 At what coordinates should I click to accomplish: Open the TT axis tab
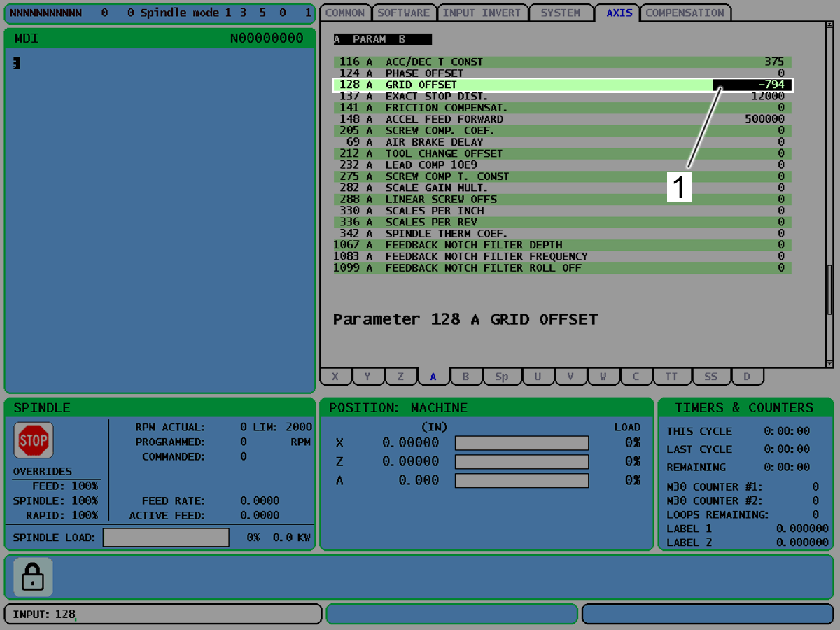(672, 377)
